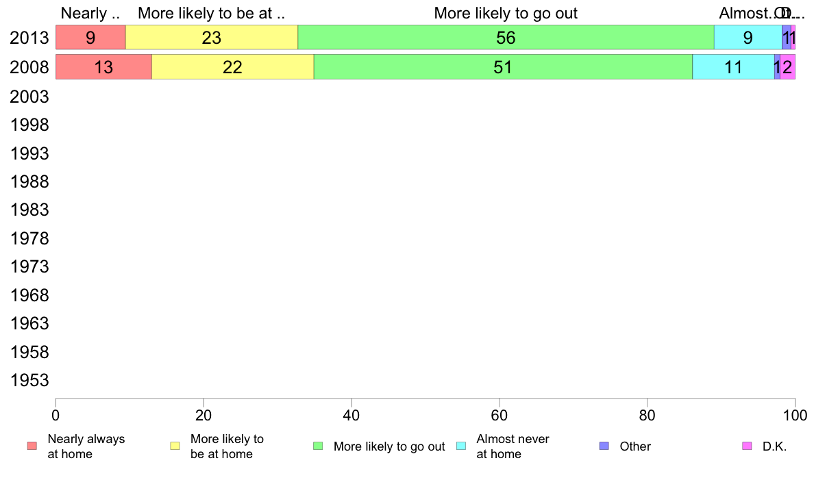
Task: Click the 2013 red segment labeled 9
Action: click(x=90, y=38)
